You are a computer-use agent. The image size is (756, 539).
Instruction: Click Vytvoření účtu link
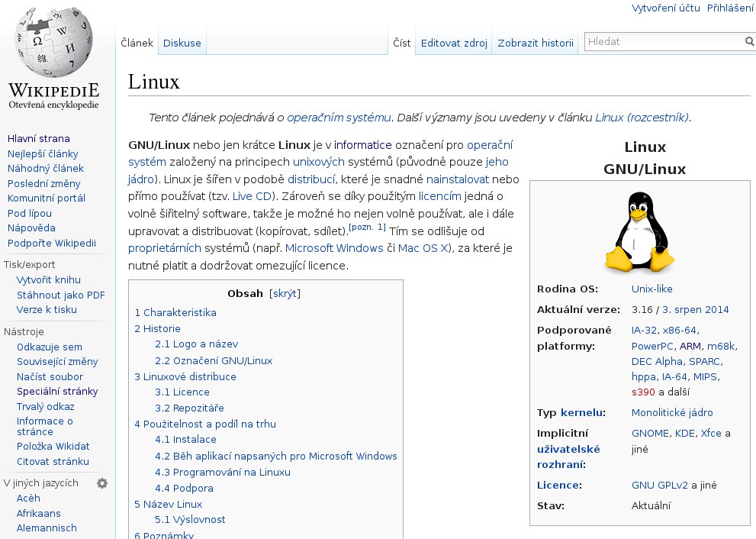point(665,8)
